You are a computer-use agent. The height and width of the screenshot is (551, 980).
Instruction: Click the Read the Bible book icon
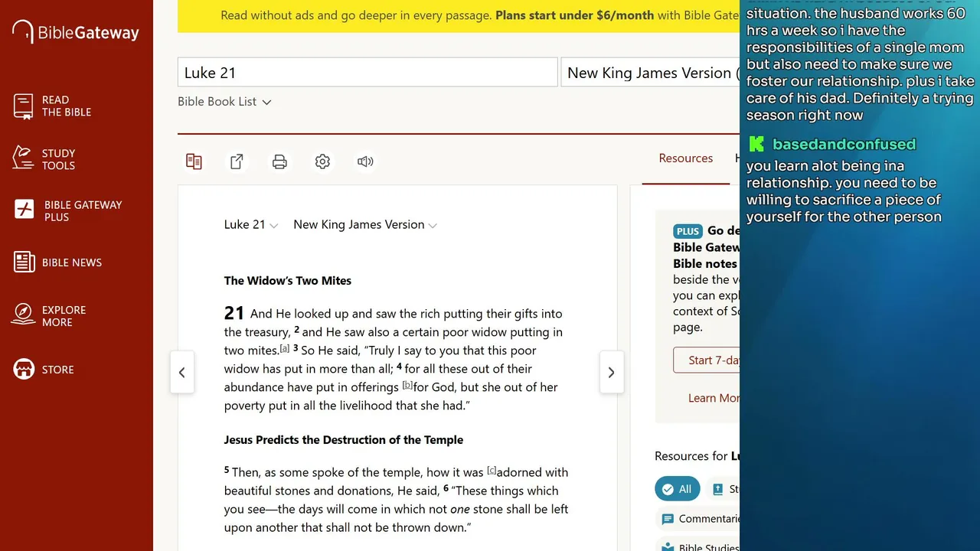coord(24,106)
